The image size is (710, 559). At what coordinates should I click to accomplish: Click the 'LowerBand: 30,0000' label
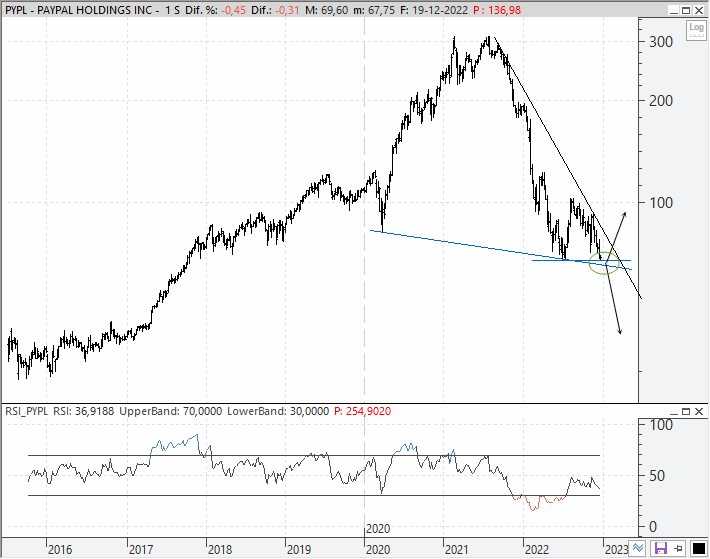click(x=278, y=411)
